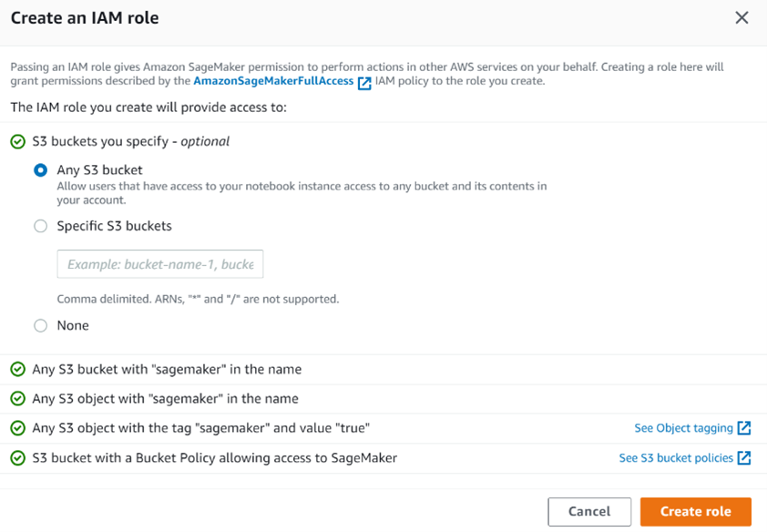Screen dimensions: 767x532
Task: Click the "Any S3 bucket" option label
Action: point(100,170)
